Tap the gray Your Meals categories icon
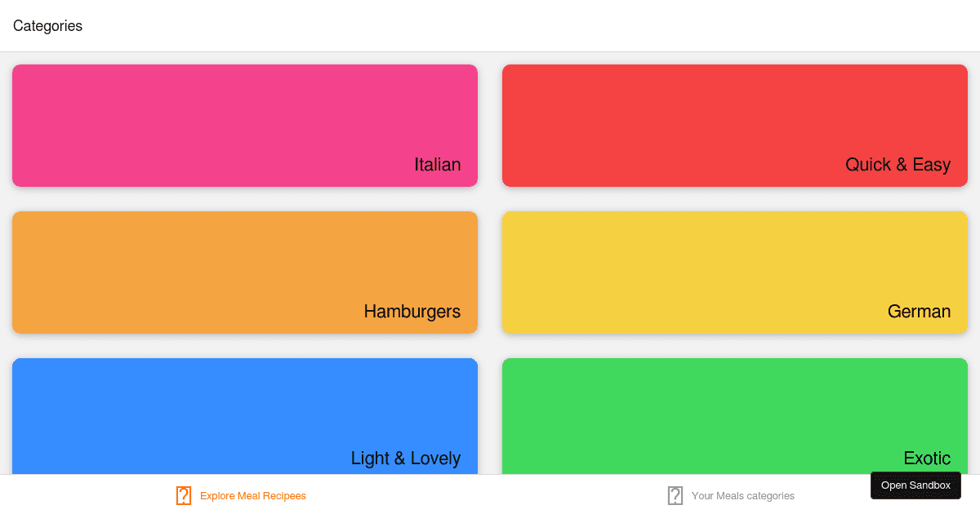Viewport: 980px width, 514px height. [675, 495]
